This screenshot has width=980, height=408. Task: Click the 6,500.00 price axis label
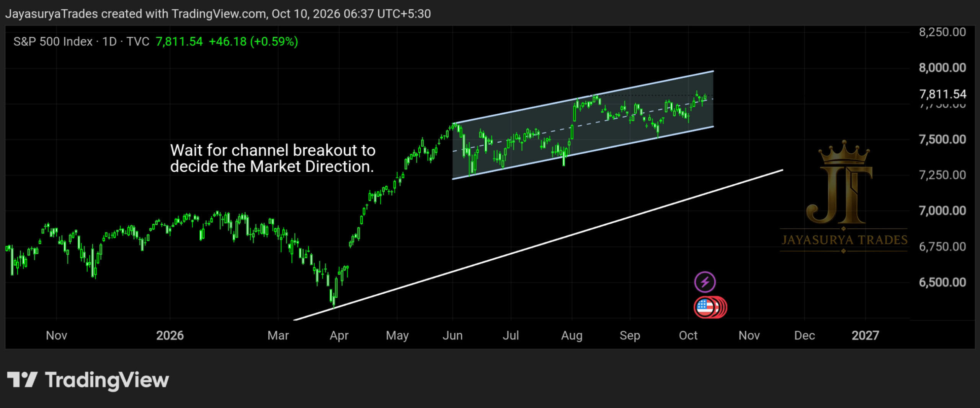pos(942,282)
